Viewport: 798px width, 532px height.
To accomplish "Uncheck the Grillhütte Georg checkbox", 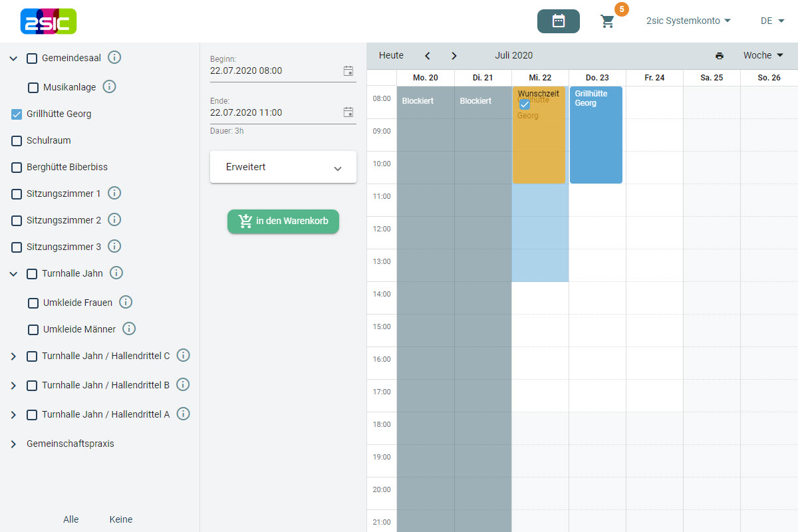I will [x=17, y=114].
